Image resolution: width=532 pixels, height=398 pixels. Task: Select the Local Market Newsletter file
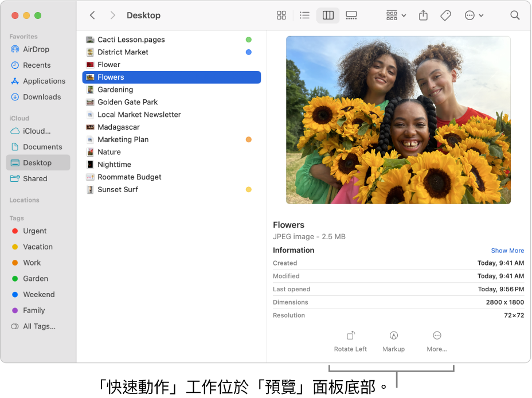point(171,115)
